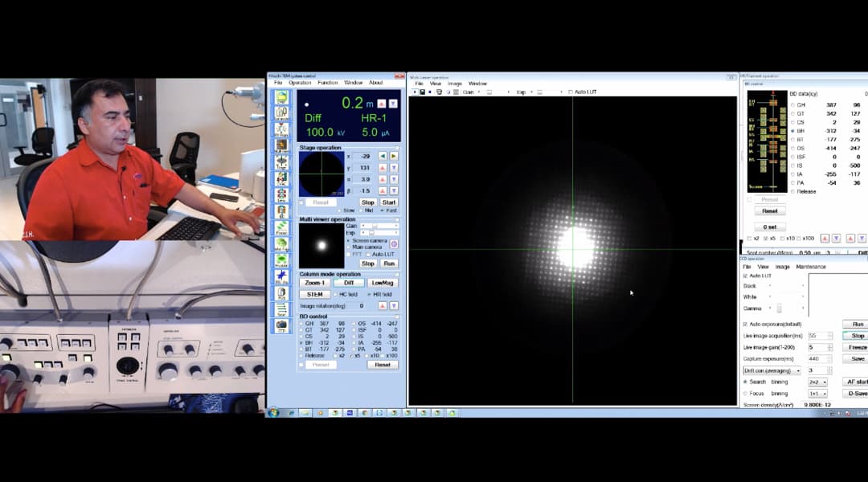Increase magnification with the red up arrow

pyautogui.click(x=382, y=104)
